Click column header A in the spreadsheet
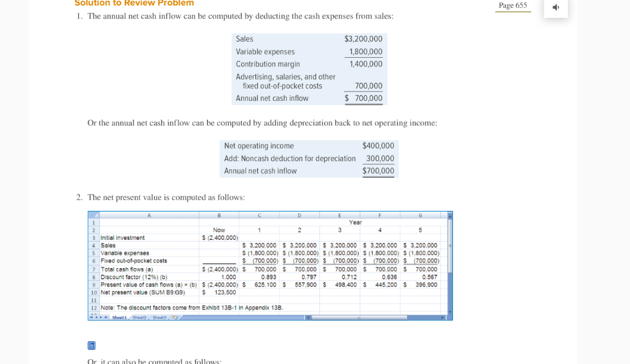Image resolution: width=630 pixels, height=364 pixels. (x=149, y=215)
